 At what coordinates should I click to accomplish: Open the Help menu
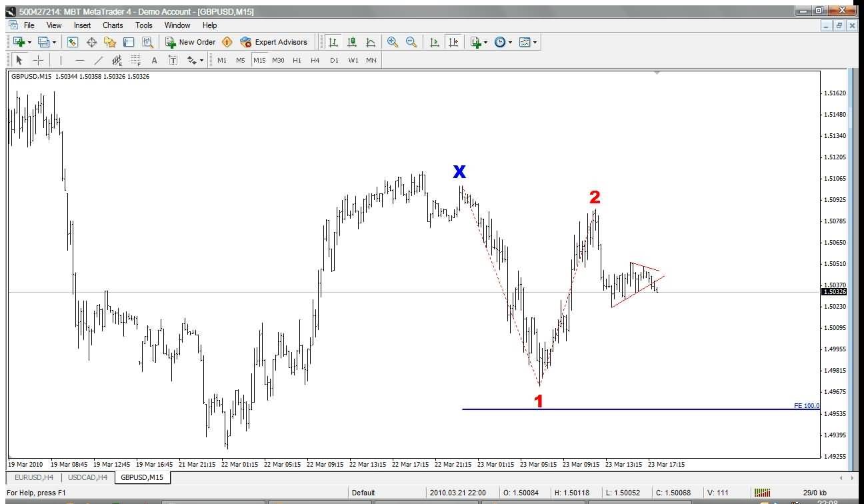[210, 25]
